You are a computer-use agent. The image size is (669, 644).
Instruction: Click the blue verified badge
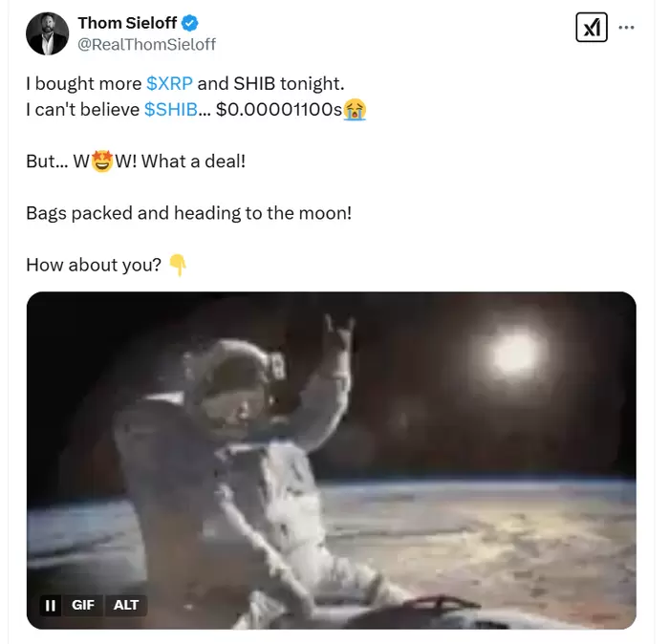click(x=189, y=23)
